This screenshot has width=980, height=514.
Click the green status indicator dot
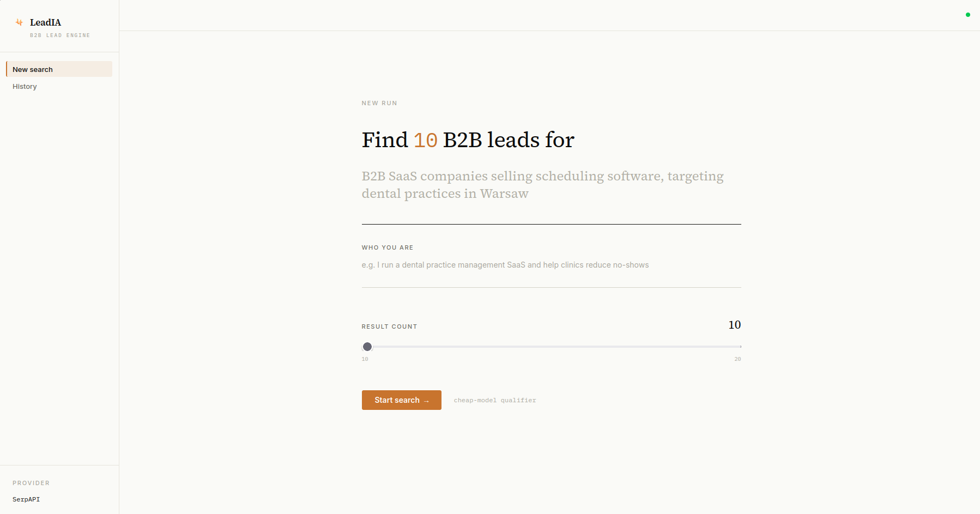click(968, 15)
